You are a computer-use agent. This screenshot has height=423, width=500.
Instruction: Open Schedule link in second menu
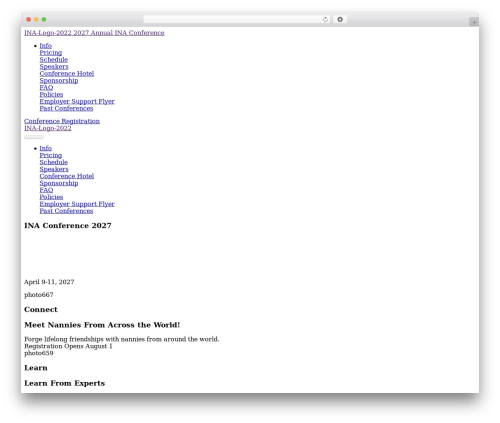point(54,162)
